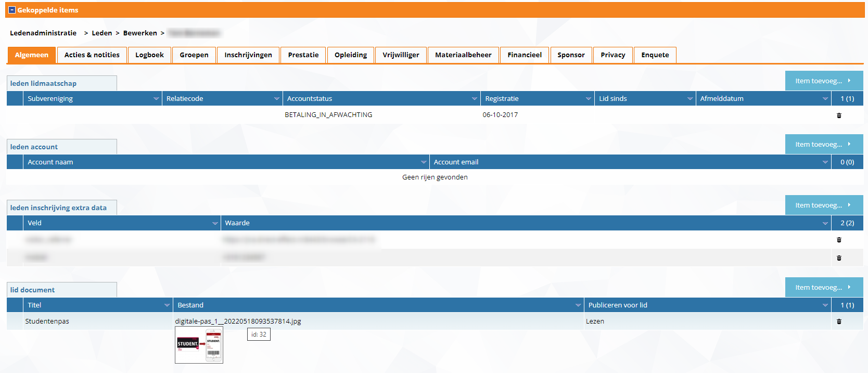Expand the Account naam column menu

click(423, 162)
